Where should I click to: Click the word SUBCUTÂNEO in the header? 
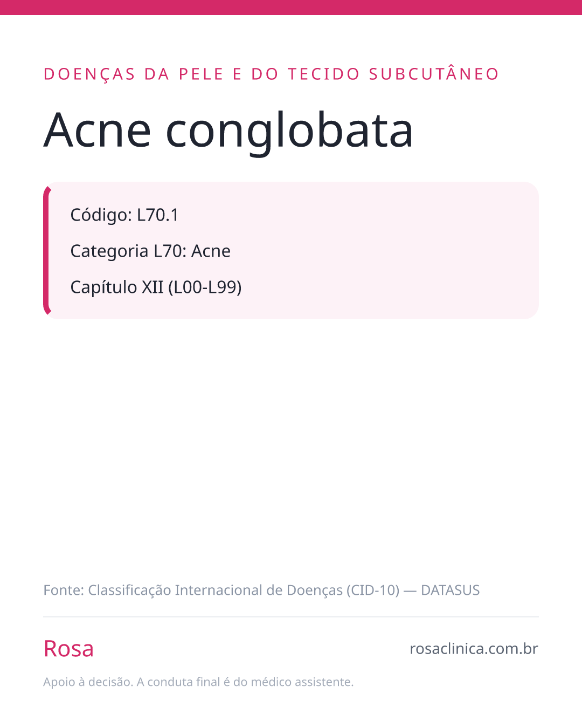pyautogui.click(x=434, y=74)
